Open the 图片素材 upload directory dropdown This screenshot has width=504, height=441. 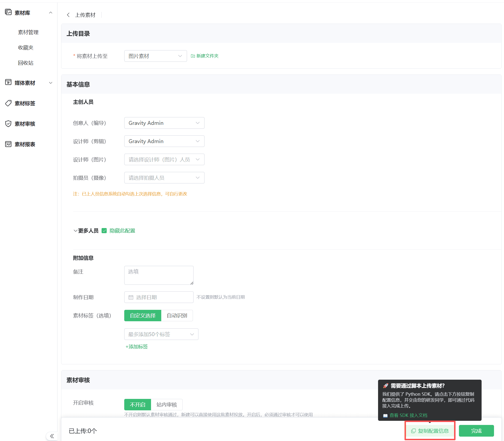click(155, 56)
